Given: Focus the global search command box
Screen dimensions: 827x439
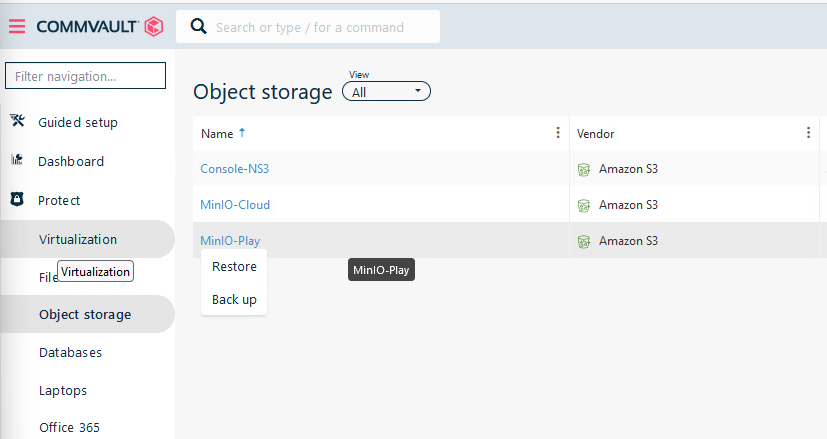Looking at the screenshot, I should click(x=310, y=27).
